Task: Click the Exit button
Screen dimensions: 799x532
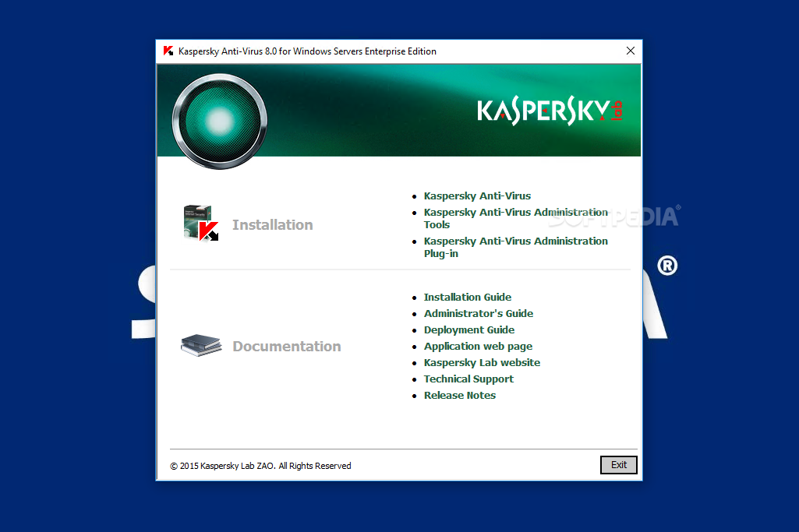Action: 619,465
